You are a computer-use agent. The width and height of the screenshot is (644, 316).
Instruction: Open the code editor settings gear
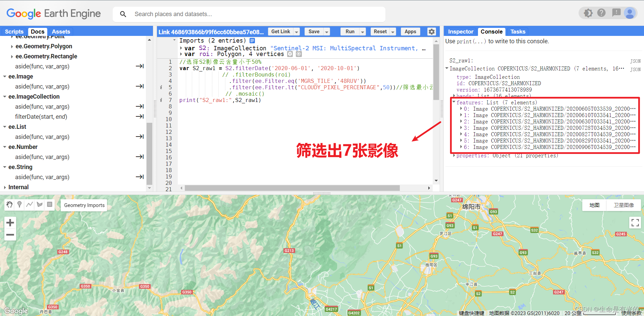432,32
